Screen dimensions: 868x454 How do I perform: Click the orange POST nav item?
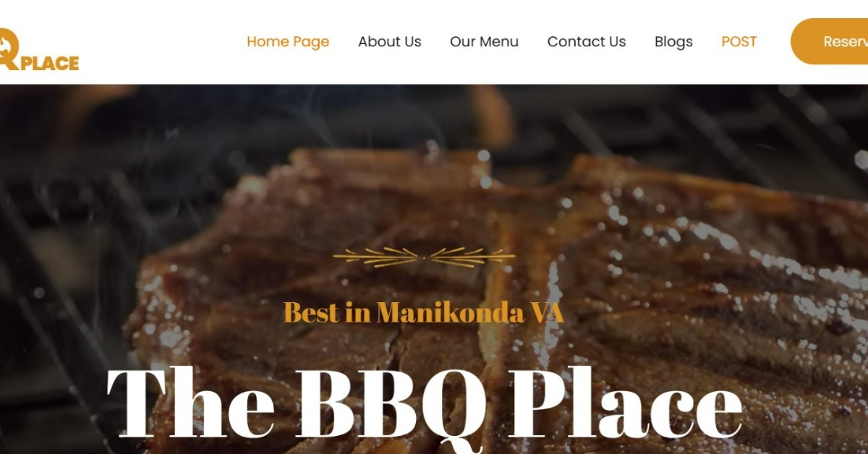739,42
